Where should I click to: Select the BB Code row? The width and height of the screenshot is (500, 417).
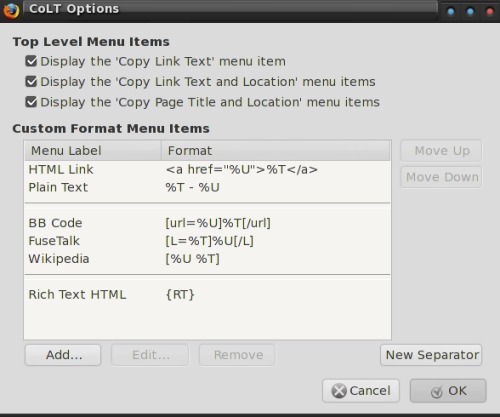pyautogui.click(x=207, y=223)
